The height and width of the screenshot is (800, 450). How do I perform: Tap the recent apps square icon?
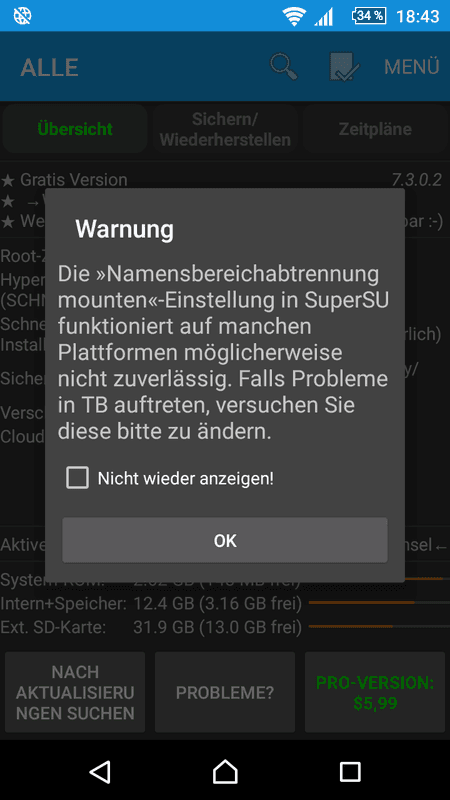pos(350,772)
